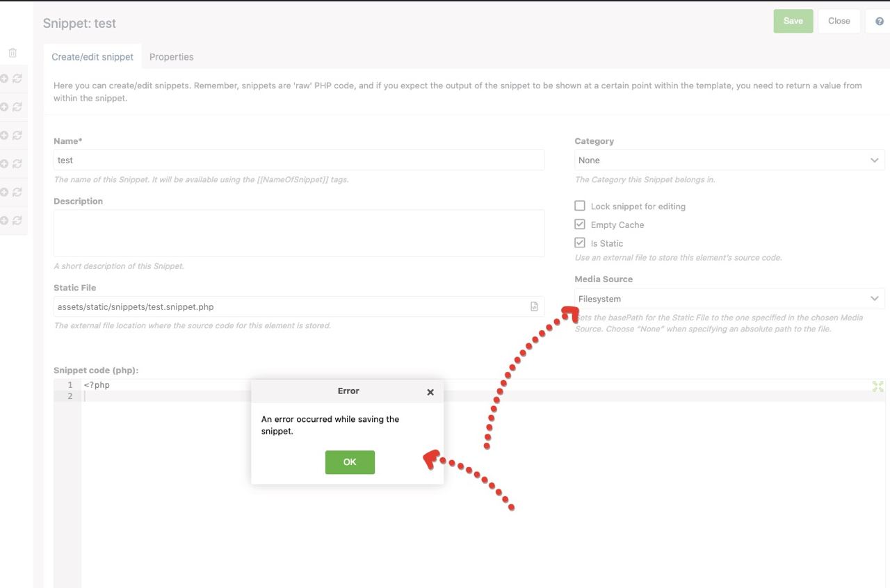Dismiss the error dialog with OK
The width and height of the screenshot is (890, 588).
pos(350,462)
